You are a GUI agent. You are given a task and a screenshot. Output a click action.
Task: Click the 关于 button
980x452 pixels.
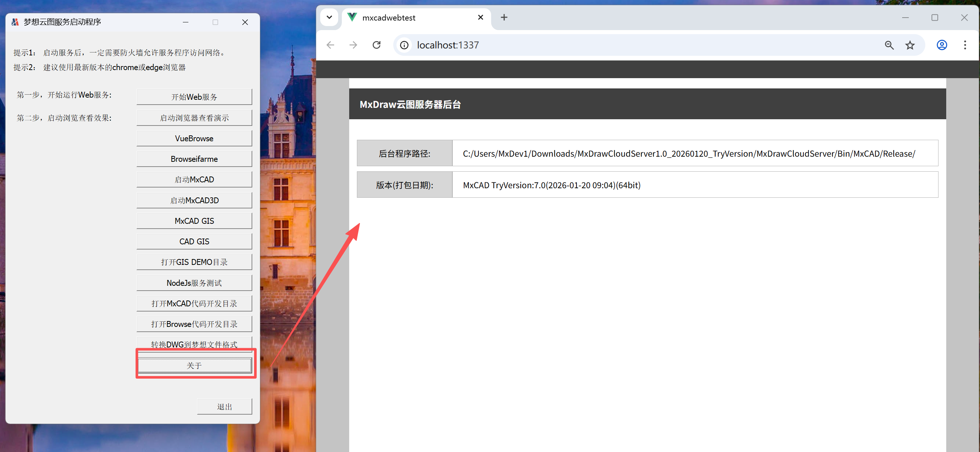click(194, 365)
